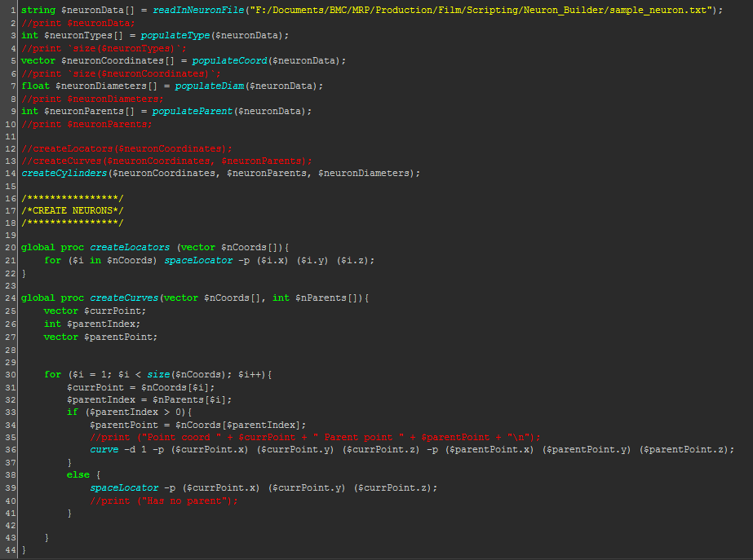Screen dimensions: 753x560
Task: Click '($parentPoint.z)' at end of line 36
Action: [684, 450]
